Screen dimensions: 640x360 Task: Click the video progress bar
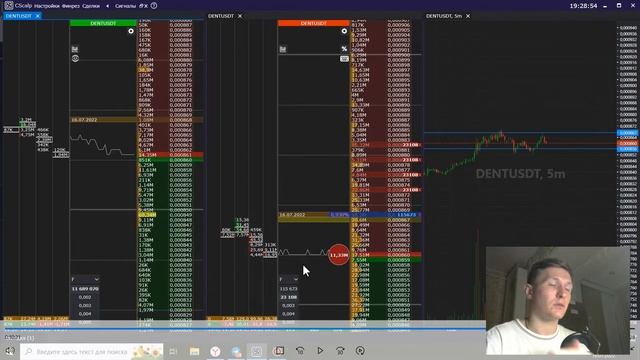point(245,329)
